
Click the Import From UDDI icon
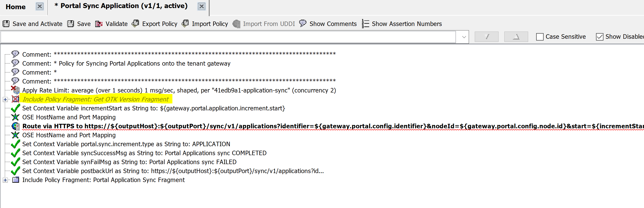click(236, 24)
